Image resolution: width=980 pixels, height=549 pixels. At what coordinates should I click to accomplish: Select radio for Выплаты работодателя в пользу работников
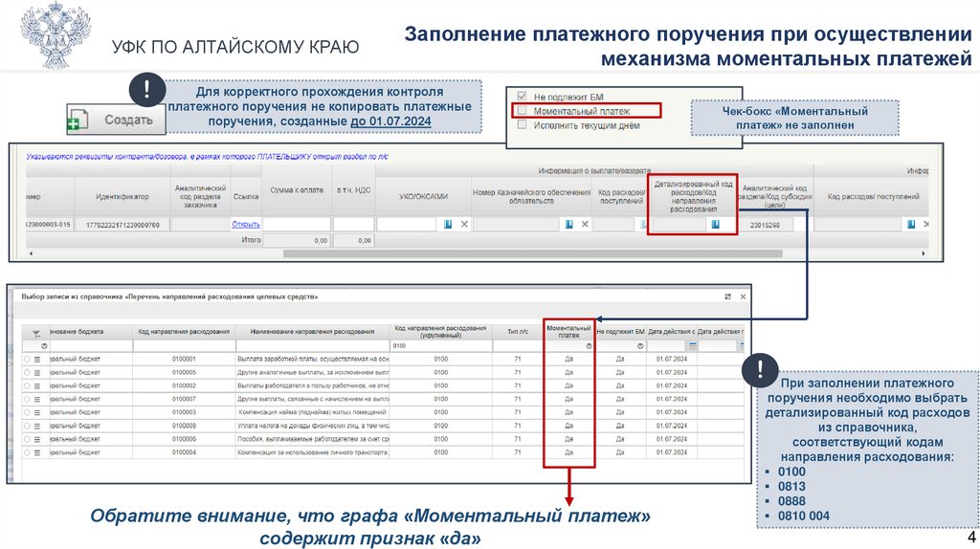(x=27, y=386)
